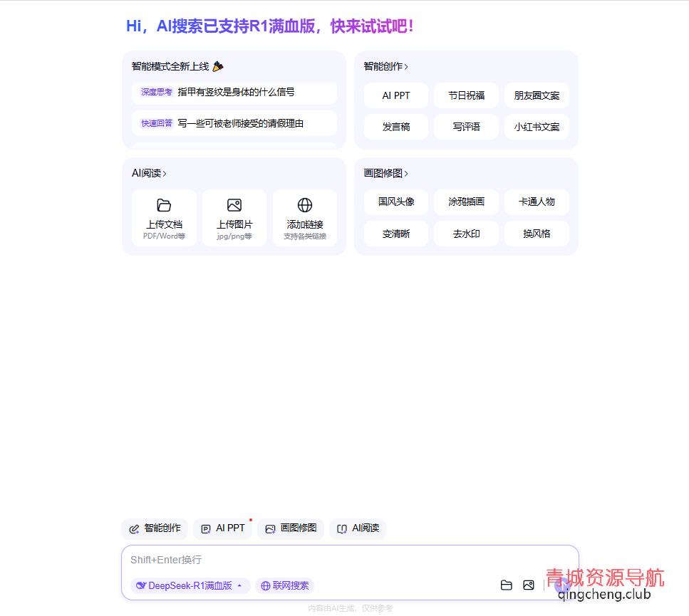Click the AI阅读 book icon
This screenshot has height=616, width=689.
341,528
